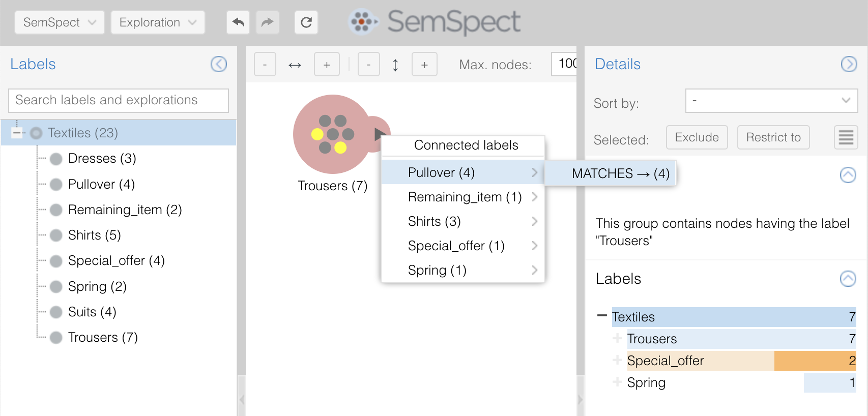Click the orange Special_offer bar

(815, 361)
